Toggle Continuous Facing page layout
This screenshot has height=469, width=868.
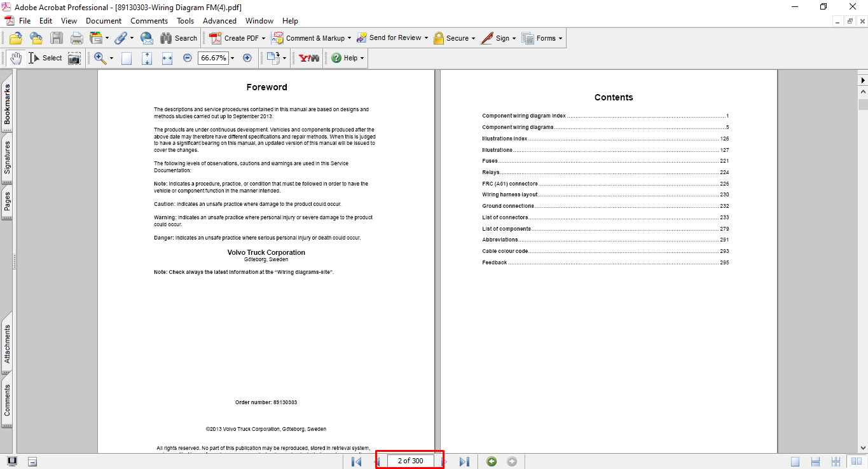pos(836,462)
